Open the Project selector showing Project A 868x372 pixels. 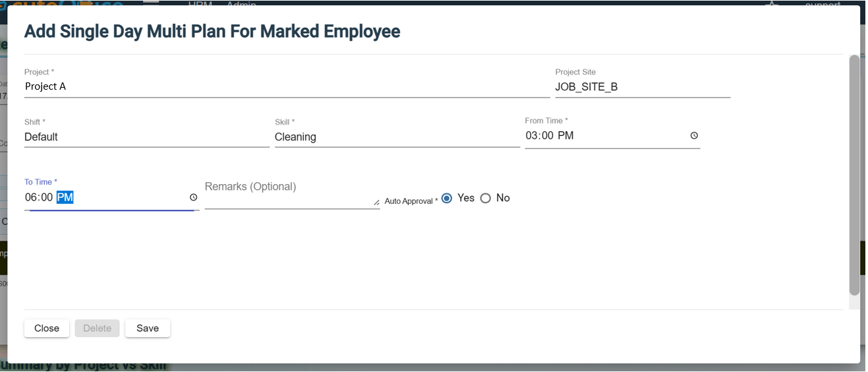287,86
